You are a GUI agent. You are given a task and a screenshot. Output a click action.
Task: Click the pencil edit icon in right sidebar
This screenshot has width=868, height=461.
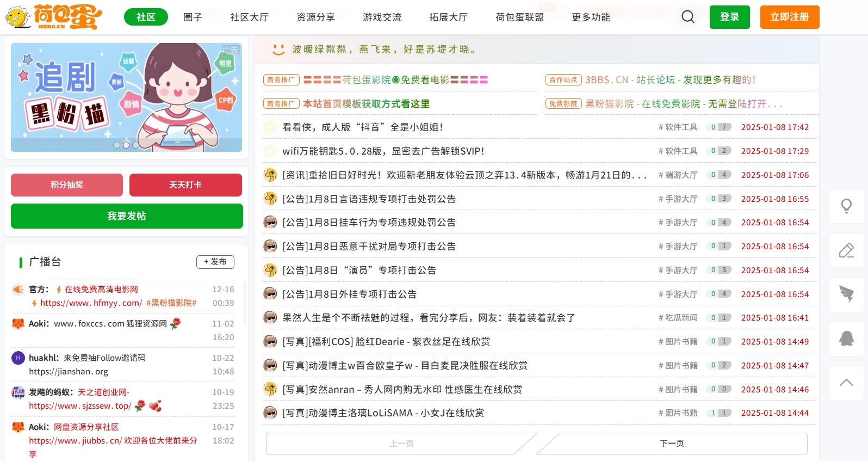tap(846, 250)
